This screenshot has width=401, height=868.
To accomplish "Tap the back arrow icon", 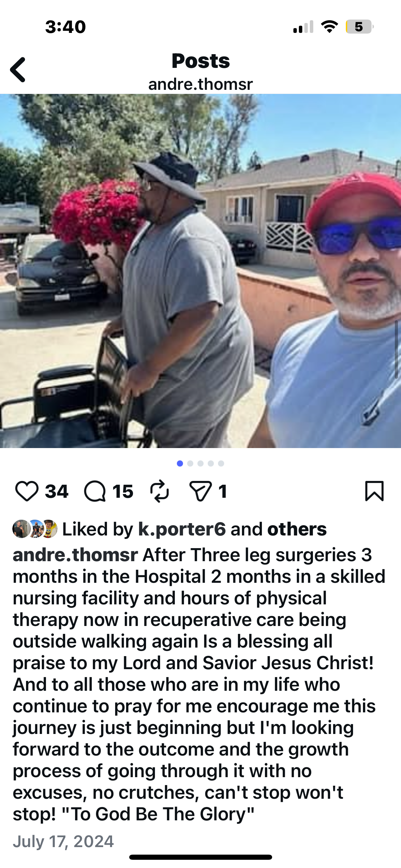I will 18,70.
